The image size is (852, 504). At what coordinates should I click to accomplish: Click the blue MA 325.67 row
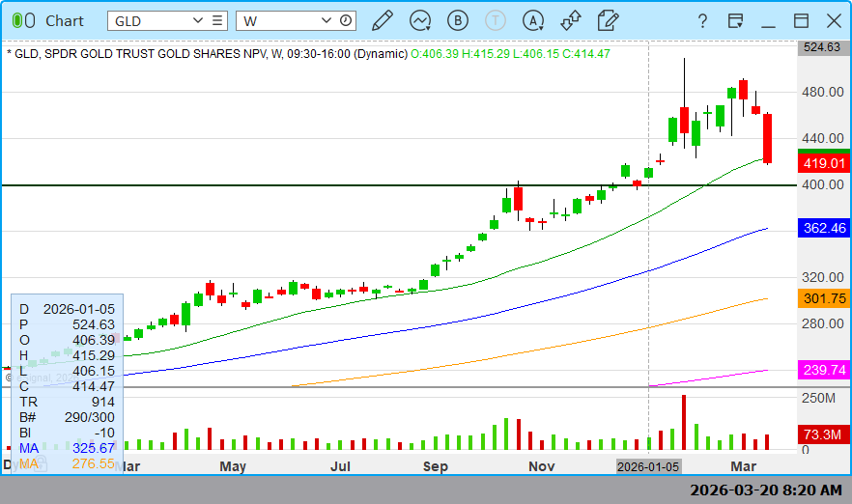tap(68, 448)
